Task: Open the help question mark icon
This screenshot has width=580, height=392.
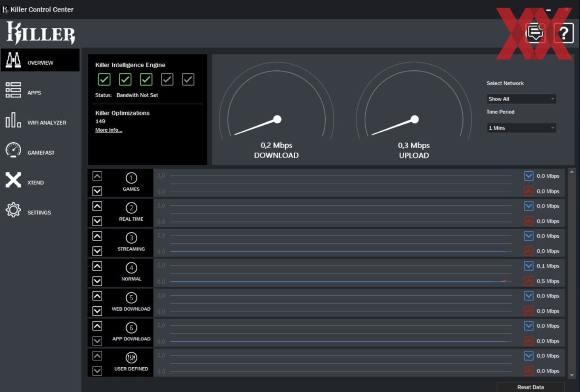Action: pyautogui.click(x=563, y=33)
